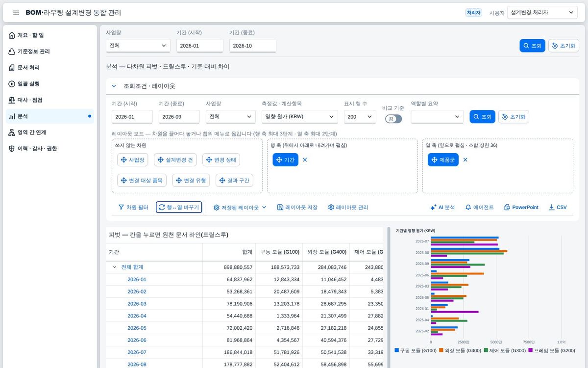Open 영역 간 연계 sidebar item
This screenshot has height=368, width=588.
click(x=50, y=132)
